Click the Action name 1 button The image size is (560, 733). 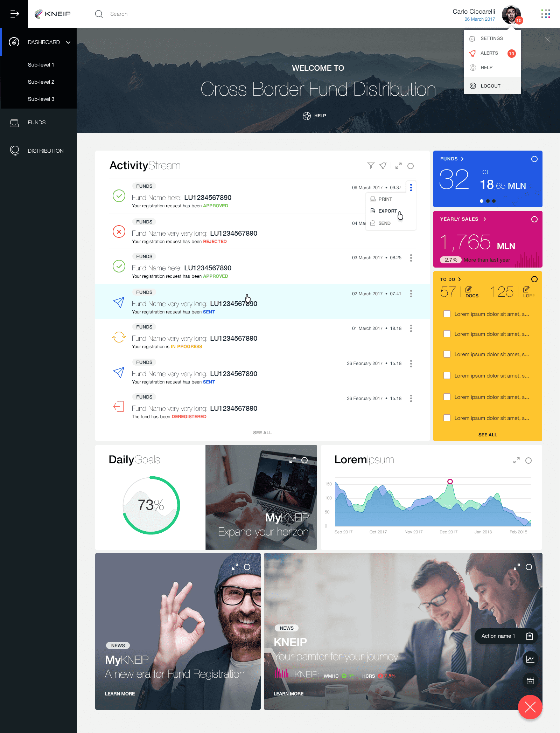coord(506,636)
